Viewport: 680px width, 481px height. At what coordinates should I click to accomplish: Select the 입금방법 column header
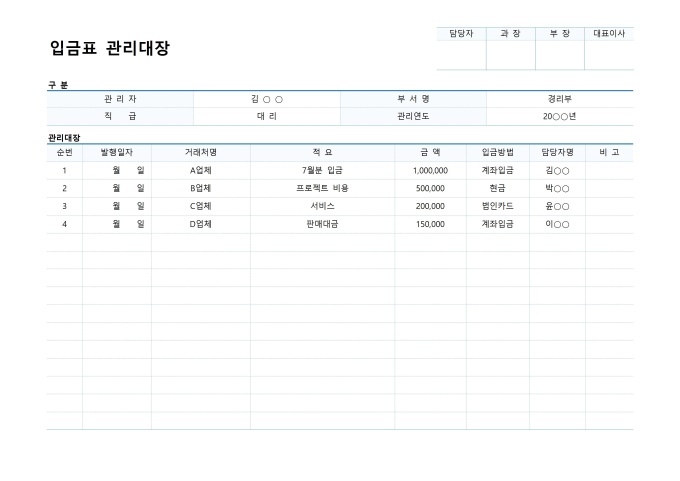tap(498, 153)
